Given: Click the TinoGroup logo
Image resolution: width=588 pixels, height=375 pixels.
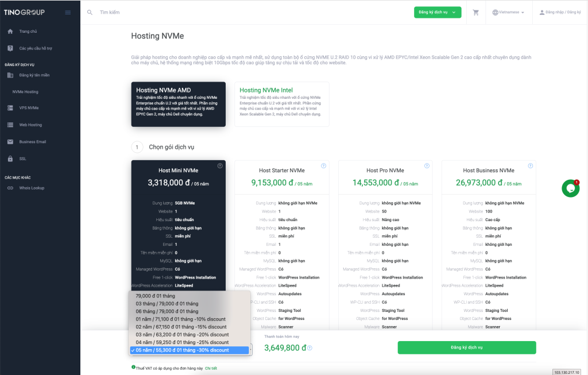Looking at the screenshot, I should [24, 13].
